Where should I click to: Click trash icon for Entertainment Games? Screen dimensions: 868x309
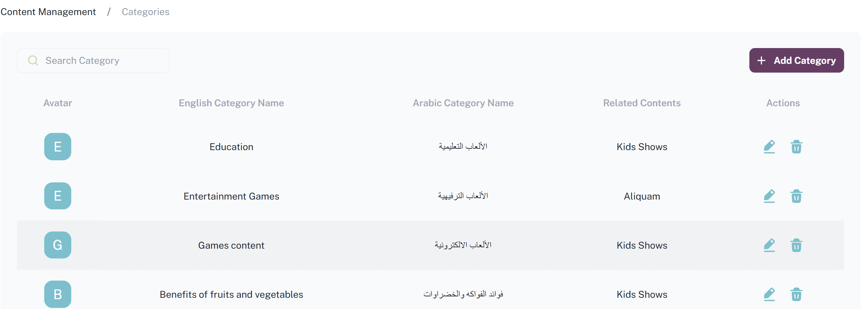(x=796, y=196)
